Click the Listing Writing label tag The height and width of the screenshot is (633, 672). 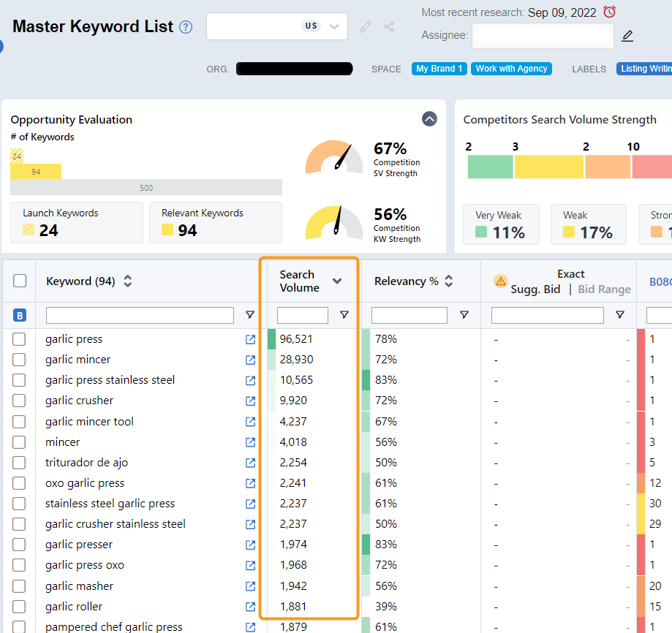pyautogui.click(x=644, y=69)
